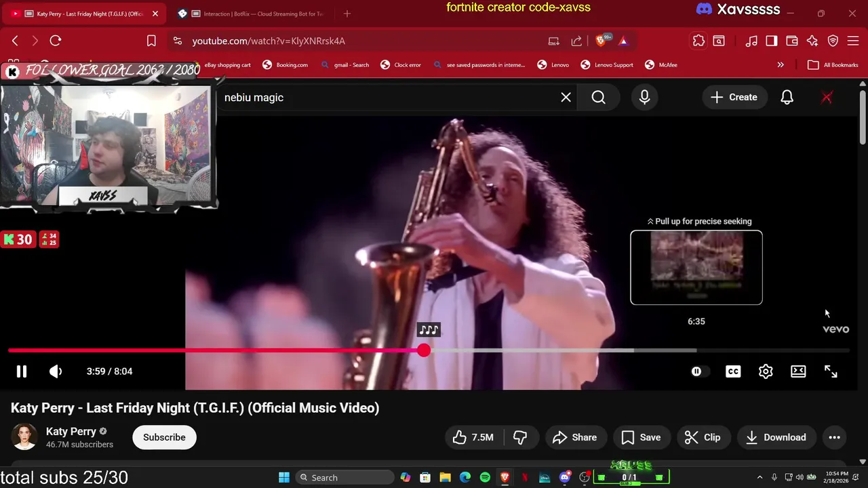This screenshot has height=488, width=868.
Task: Switch to the BotRix Interaction tab
Action: click(254, 14)
